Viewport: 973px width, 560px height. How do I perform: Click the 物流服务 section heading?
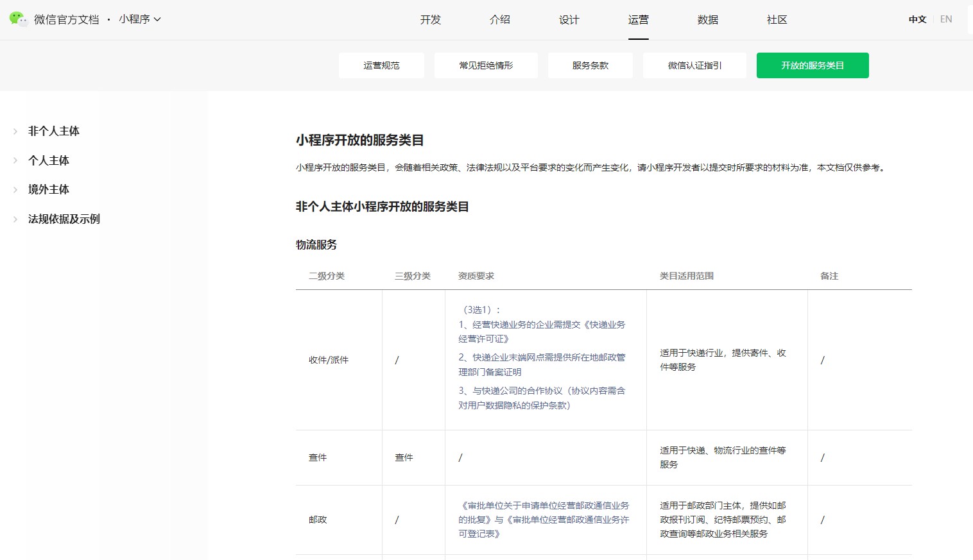tap(316, 244)
